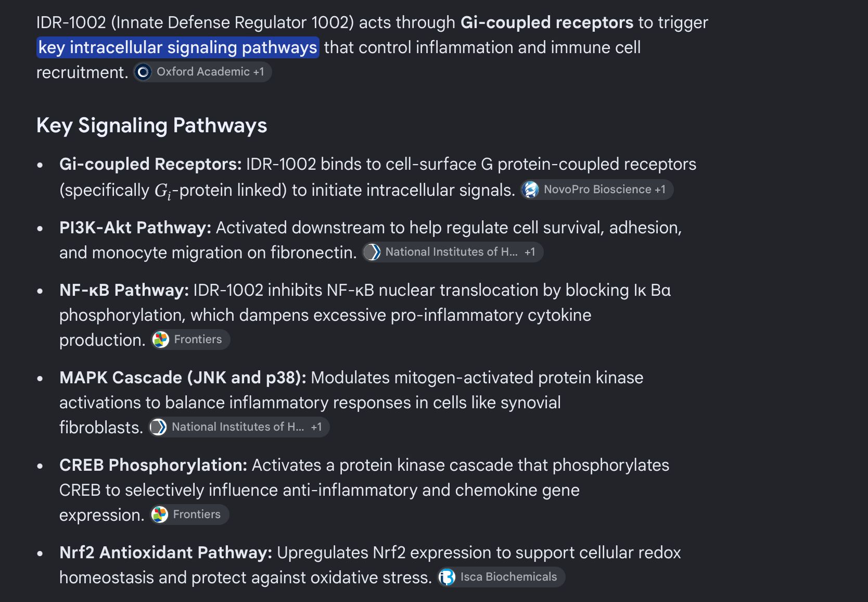Open the NovoPro Bioscience +1 citation chip

coord(597,190)
